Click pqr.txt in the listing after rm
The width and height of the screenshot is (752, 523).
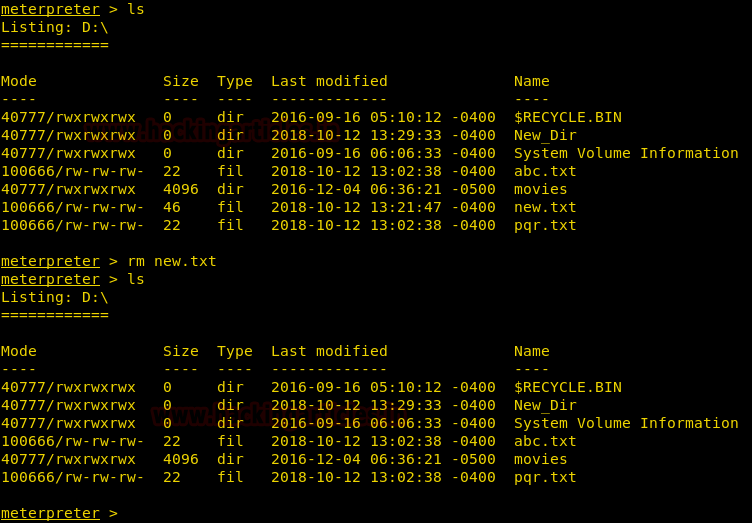point(545,477)
